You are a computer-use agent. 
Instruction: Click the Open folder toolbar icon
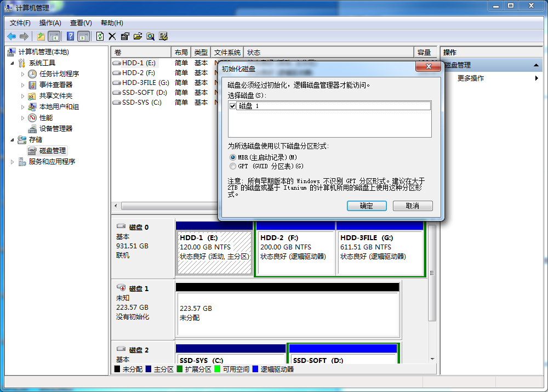(138, 36)
